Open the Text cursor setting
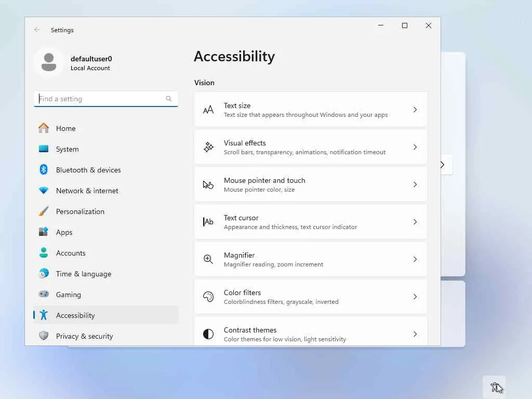Screen dimensions: 532x399 coord(311,222)
